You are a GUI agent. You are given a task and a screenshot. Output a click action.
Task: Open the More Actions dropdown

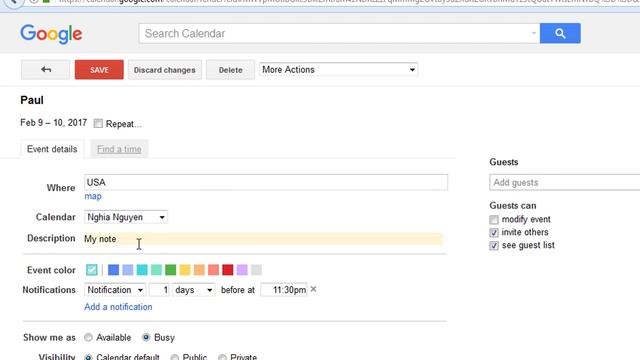338,70
